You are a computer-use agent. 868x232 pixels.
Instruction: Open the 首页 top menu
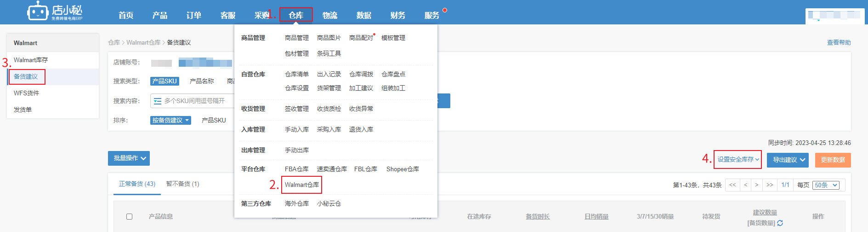126,15
